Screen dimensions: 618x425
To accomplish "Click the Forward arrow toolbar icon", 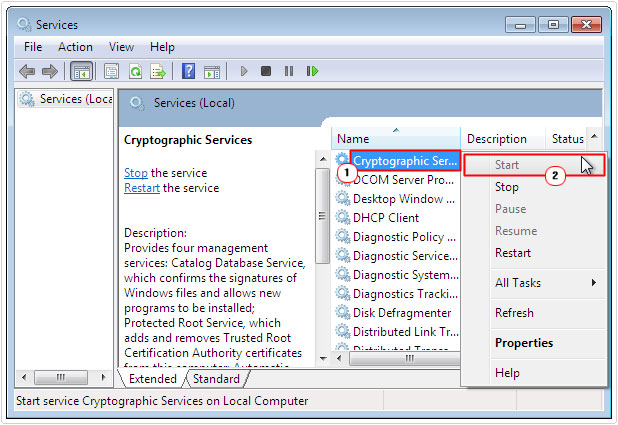I will pyautogui.click(x=50, y=71).
